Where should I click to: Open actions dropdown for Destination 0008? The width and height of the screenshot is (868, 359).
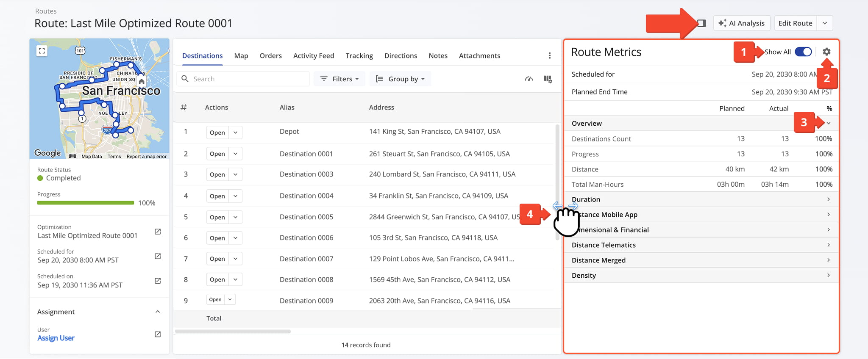[235, 279]
